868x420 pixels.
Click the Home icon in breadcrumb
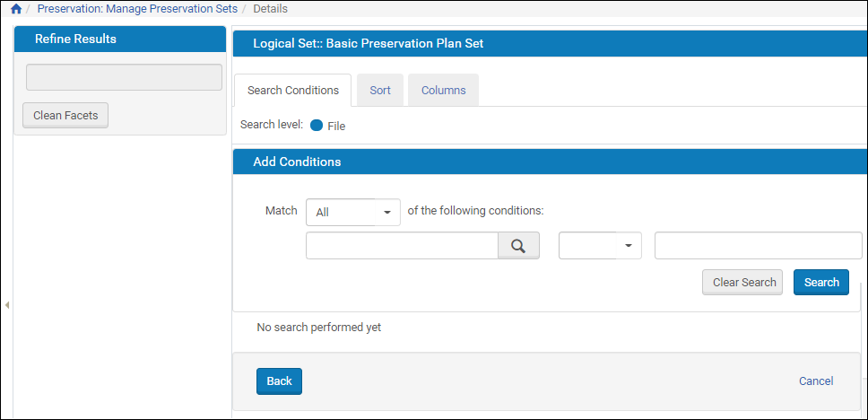15,9
